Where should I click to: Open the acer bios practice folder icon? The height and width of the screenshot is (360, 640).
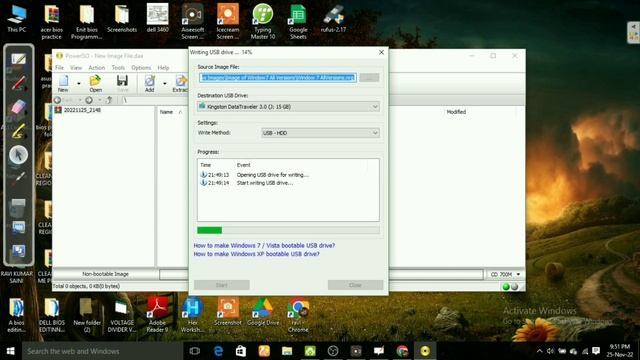click(51, 22)
